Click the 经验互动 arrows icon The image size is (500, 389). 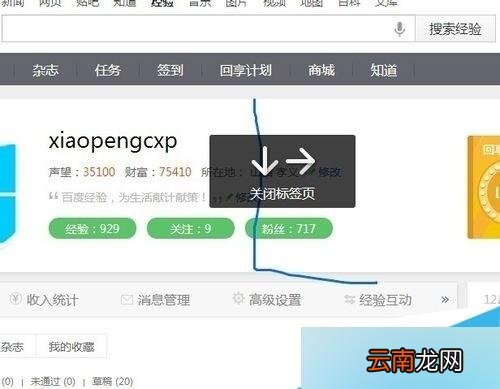349,299
